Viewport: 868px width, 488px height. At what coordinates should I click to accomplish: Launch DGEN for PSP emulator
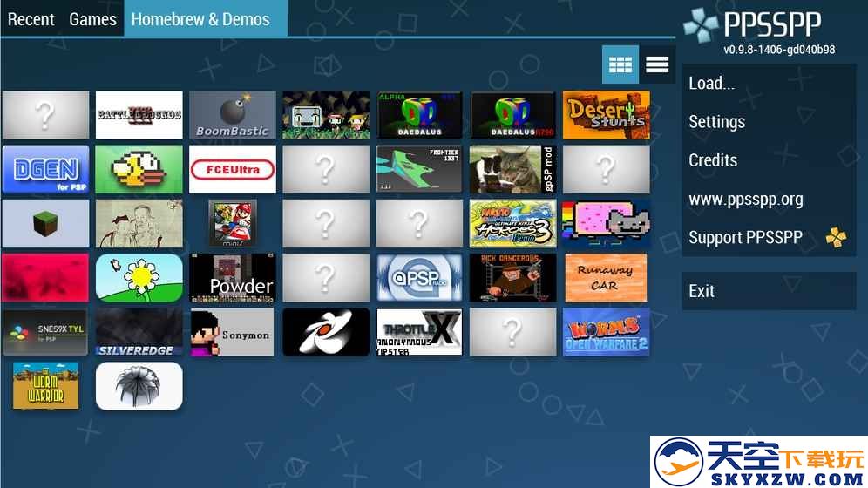click(45, 169)
